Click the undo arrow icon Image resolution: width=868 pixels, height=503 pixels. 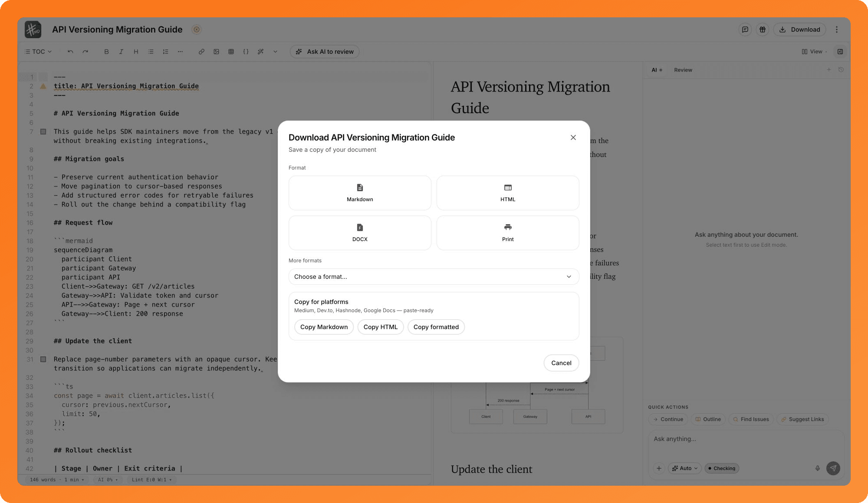pyautogui.click(x=70, y=52)
